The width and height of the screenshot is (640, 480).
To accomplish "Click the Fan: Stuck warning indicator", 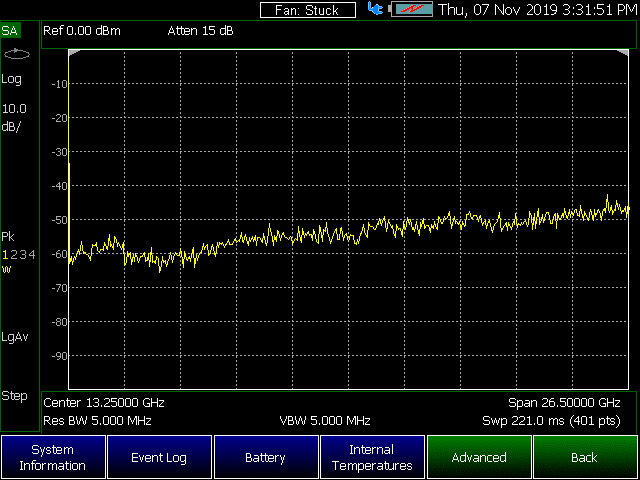I will (x=308, y=10).
